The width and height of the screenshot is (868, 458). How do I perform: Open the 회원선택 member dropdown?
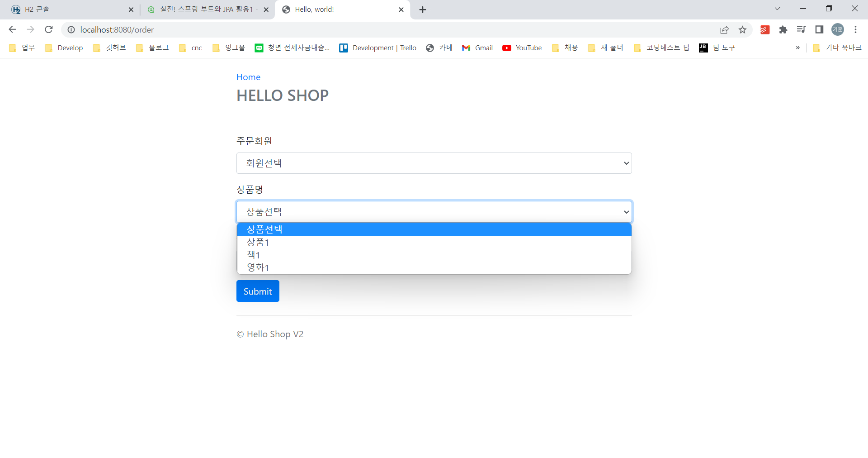click(x=434, y=163)
